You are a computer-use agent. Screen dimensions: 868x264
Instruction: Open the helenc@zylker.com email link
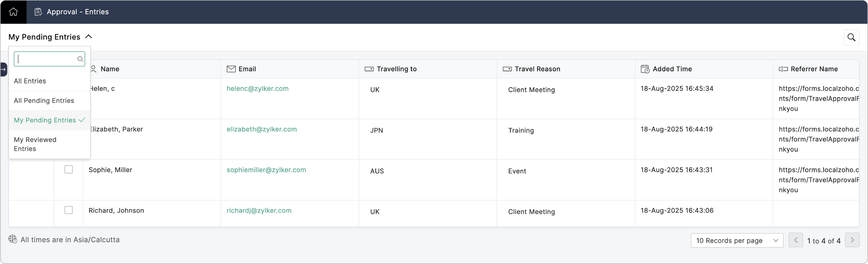(x=257, y=89)
